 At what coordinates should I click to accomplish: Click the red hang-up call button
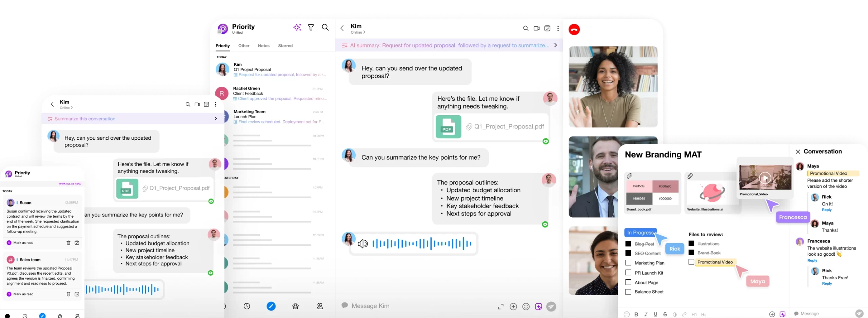[x=574, y=29]
